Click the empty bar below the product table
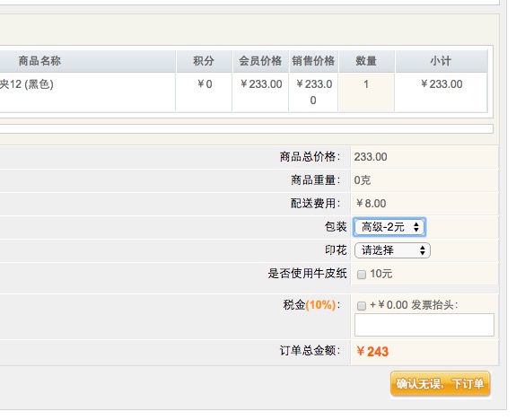Image resolution: width=516 pixels, height=420 pixels. 246,128
